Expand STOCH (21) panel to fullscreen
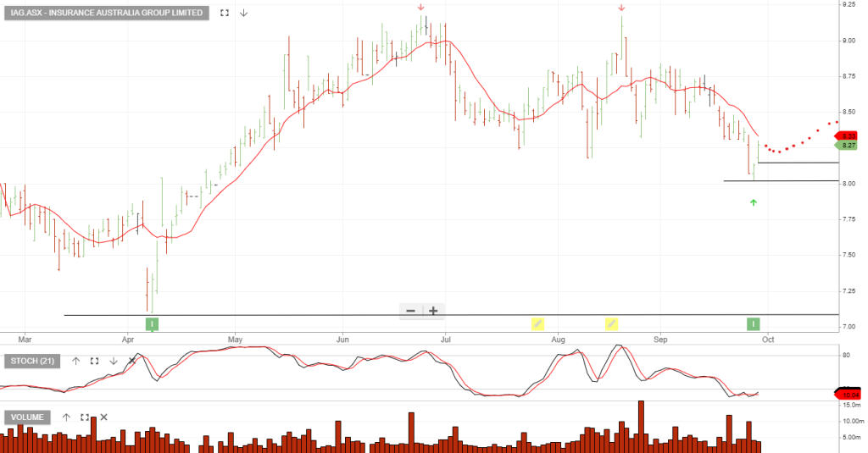This screenshot has height=453, width=868. (x=94, y=361)
